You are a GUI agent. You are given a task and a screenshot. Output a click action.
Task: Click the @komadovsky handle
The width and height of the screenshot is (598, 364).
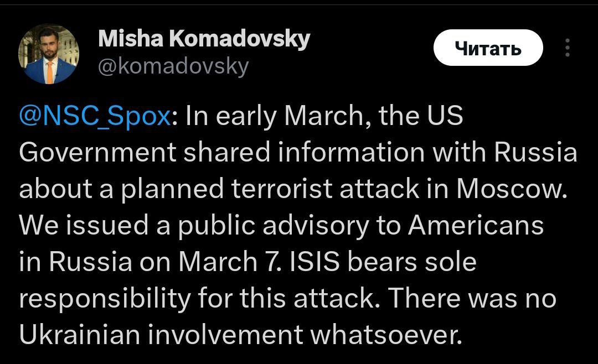173,67
